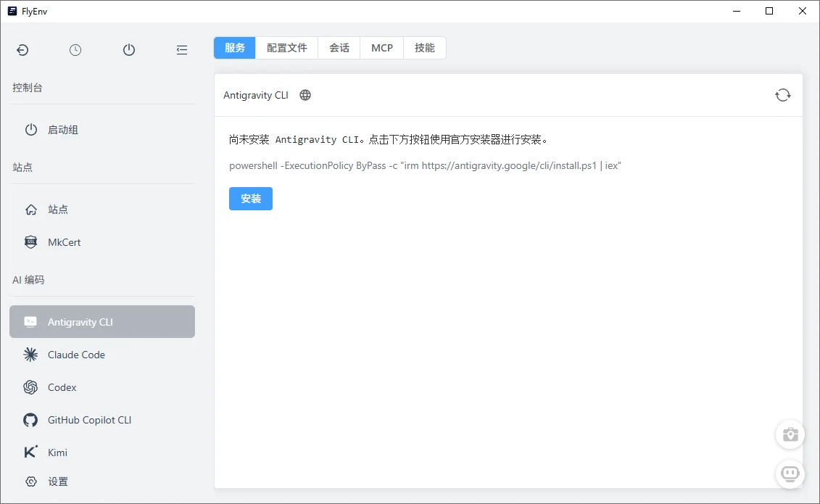820x504 pixels.
Task: Refresh using the circular arrows icon
Action: [x=783, y=95]
